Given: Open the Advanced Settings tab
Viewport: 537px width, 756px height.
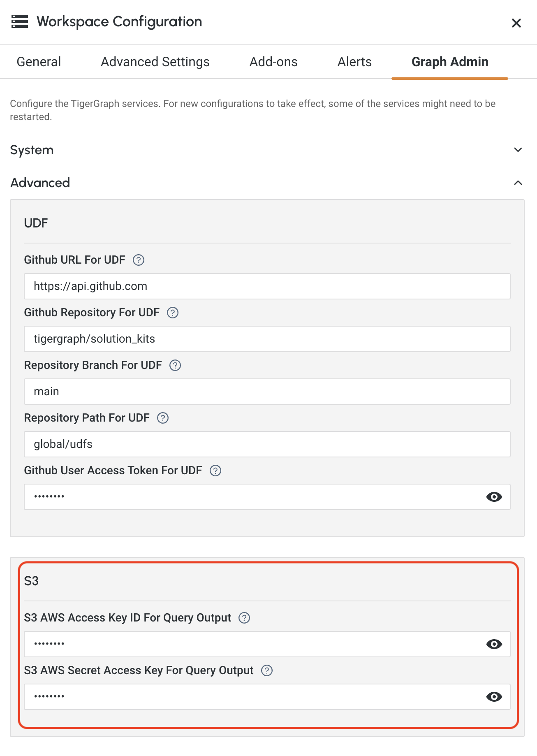Looking at the screenshot, I should pos(155,62).
